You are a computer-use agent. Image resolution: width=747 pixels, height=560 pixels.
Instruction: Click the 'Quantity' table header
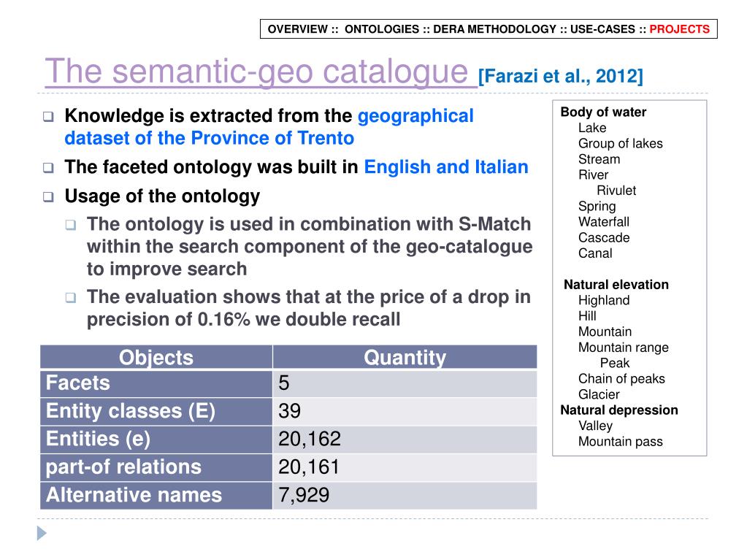tap(405, 357)
